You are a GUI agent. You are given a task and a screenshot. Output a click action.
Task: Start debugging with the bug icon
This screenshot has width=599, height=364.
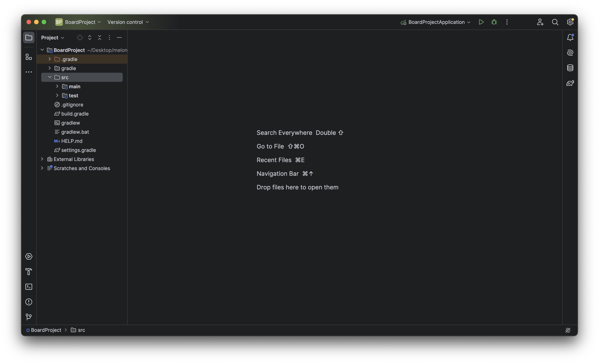[494, 22]
